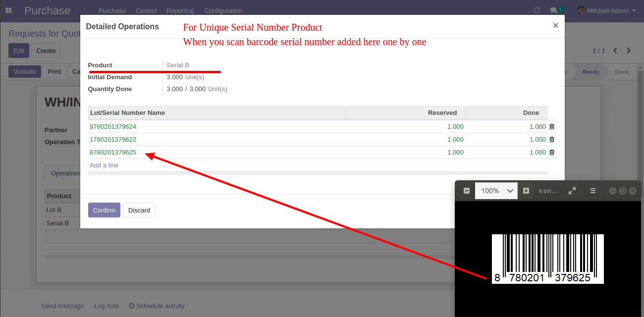Click the Print button
This screenshot has height=317, width=644.
54,71
